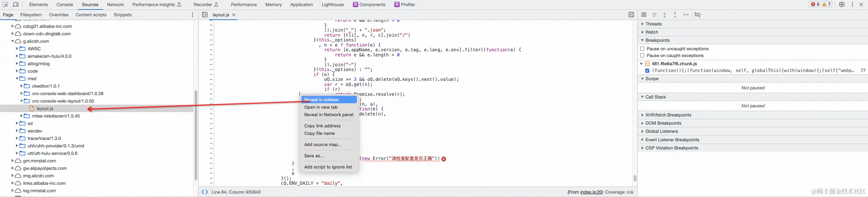Collapse the Call Stack section
Image resolution: width=868 pixels, height=197 pixels.
click(x=642, y=97)
